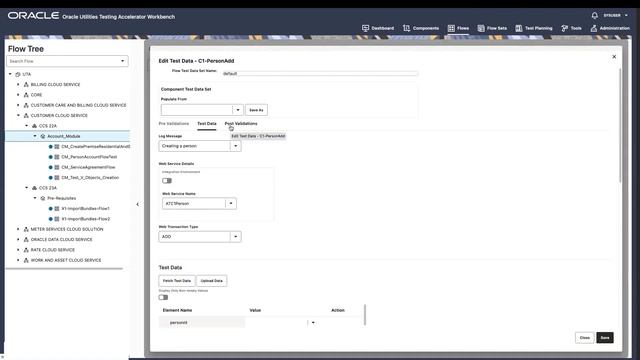Image resolution: width=640 pixels, height=360 pixels.
Task: Select CM_PersonAccountFlowTest flow
Action: coord(89,157)
